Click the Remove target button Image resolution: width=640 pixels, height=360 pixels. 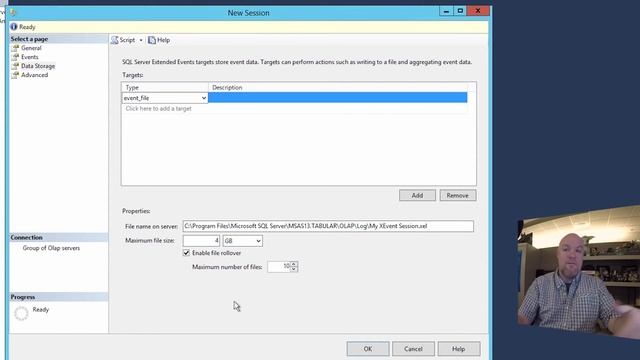pos(458,196)
